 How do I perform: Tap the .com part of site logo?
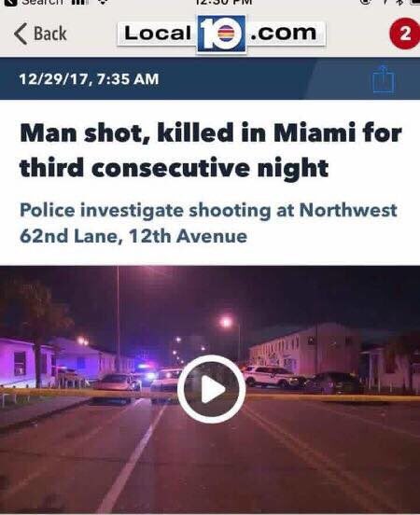pos(284,34)
